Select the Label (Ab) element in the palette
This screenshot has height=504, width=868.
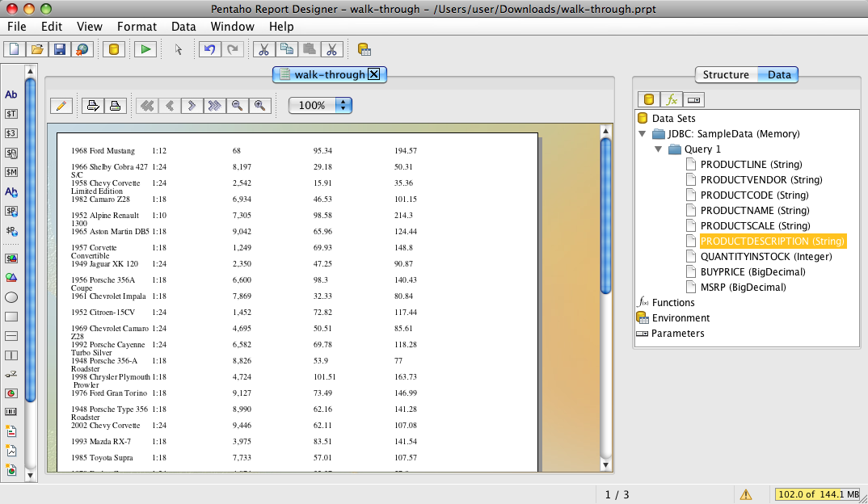point(11,94)
